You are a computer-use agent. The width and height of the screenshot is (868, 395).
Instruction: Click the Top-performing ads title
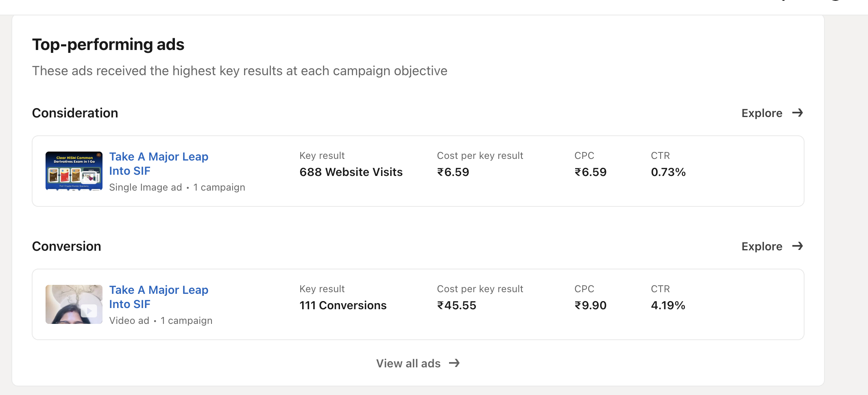[108, 45]
